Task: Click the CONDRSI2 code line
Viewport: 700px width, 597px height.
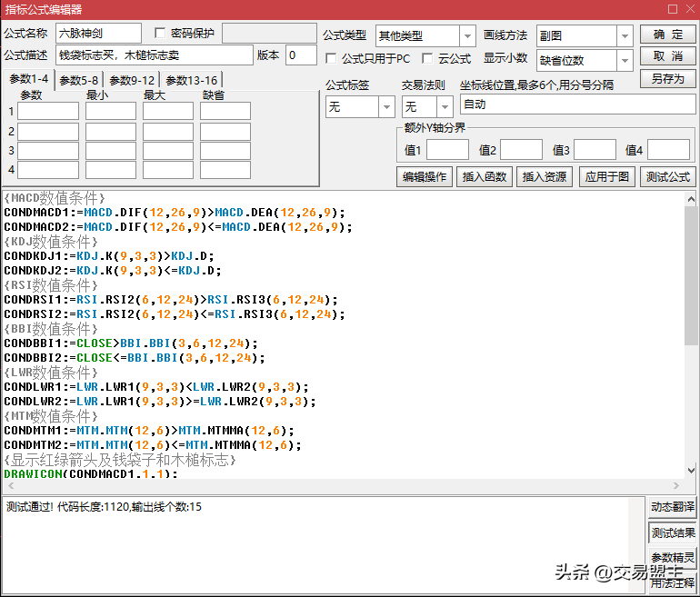Action: click(x=175, y=314)
